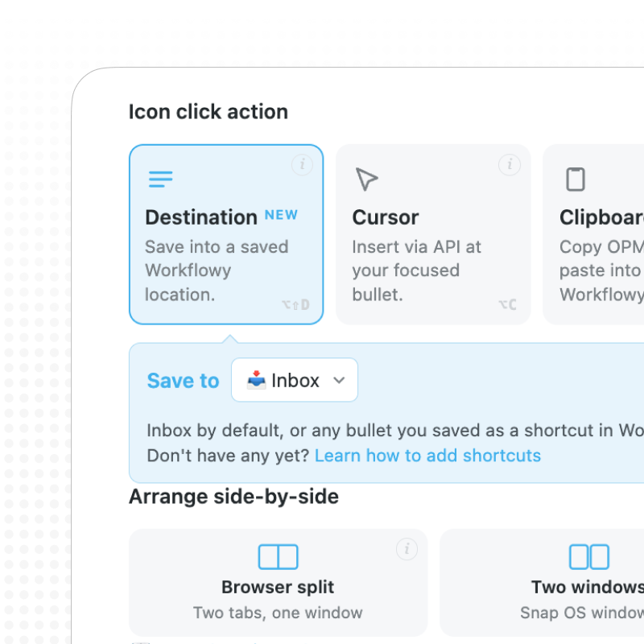This screenshot has width=644, height=644.
Task: Select the Cursor card
Action: coord(433,234)
